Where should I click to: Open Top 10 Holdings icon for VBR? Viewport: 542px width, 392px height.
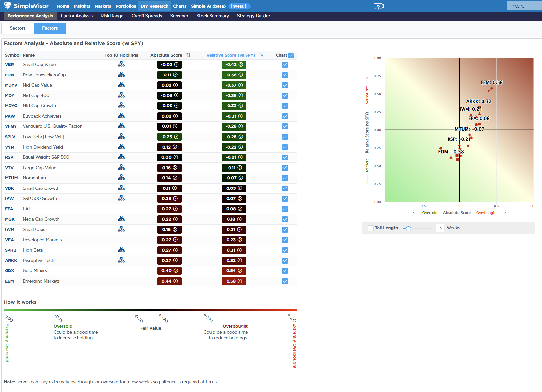pos(121,64)
